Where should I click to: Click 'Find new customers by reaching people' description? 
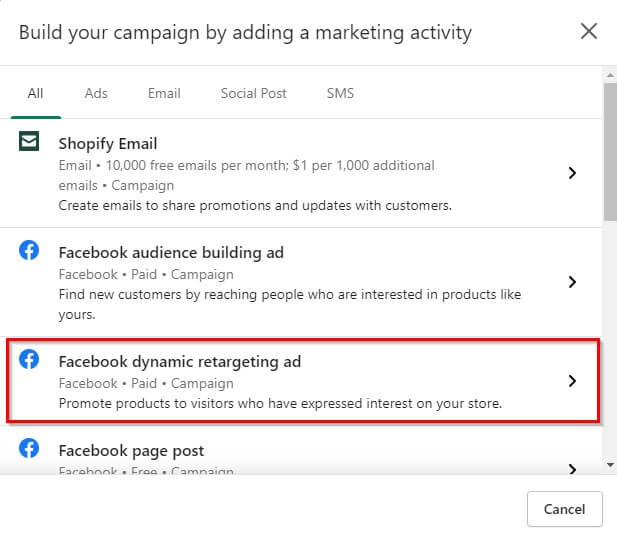click(290, 304)
